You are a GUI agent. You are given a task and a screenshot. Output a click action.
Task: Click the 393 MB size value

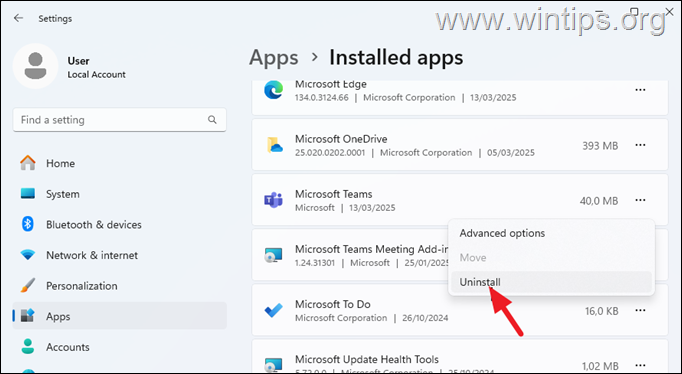tap(600, 146)
